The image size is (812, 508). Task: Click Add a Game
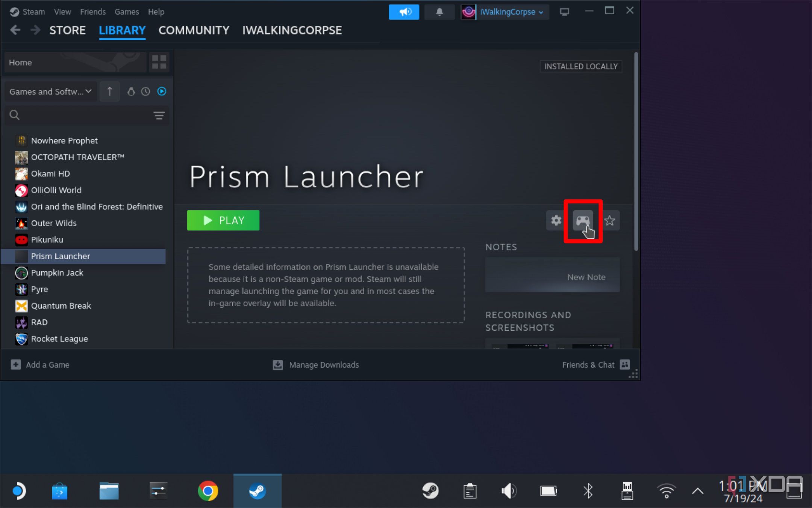pos(40,365)
